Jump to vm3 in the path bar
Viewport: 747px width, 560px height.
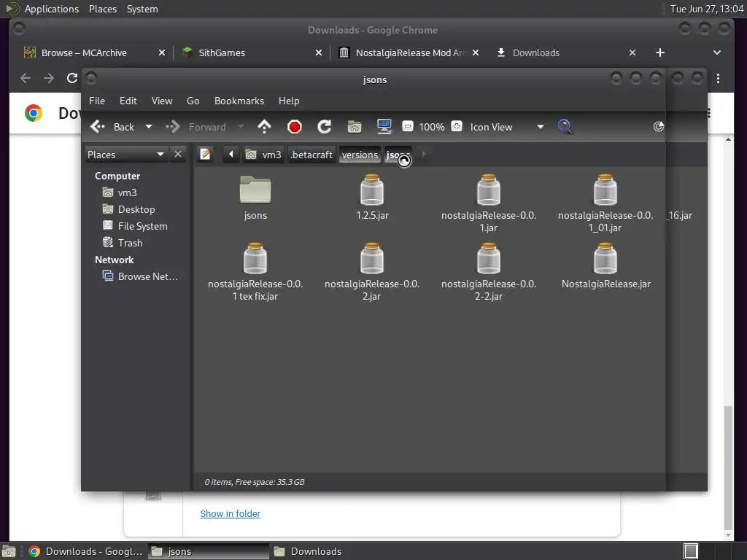(x=263, y=155)
